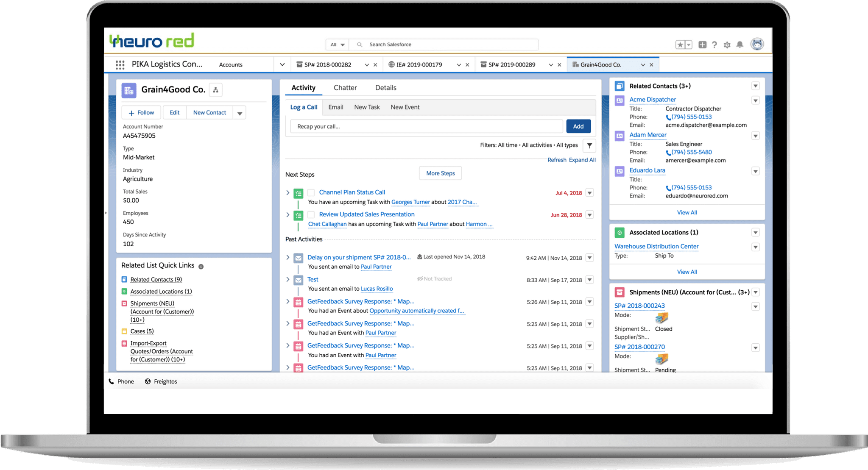Close the IE# 2019-000179 tab

pyautogui.click(x=467, y=65)
